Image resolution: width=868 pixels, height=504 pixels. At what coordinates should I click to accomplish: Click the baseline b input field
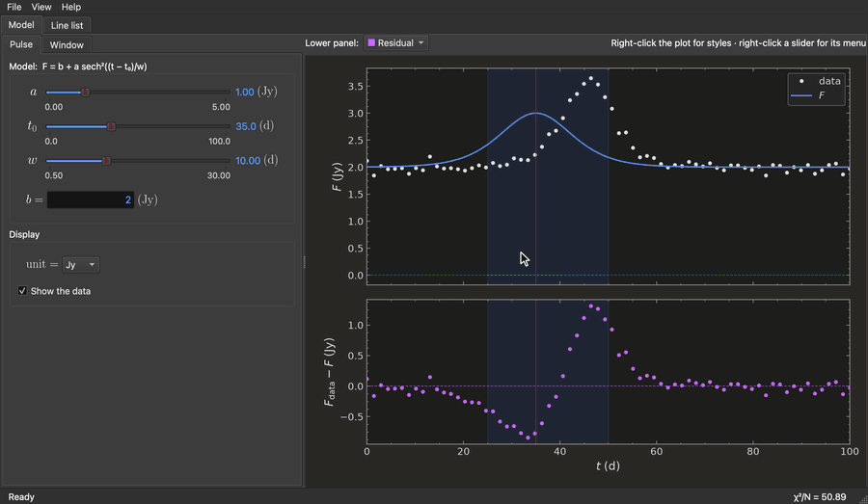coord(91,199)
